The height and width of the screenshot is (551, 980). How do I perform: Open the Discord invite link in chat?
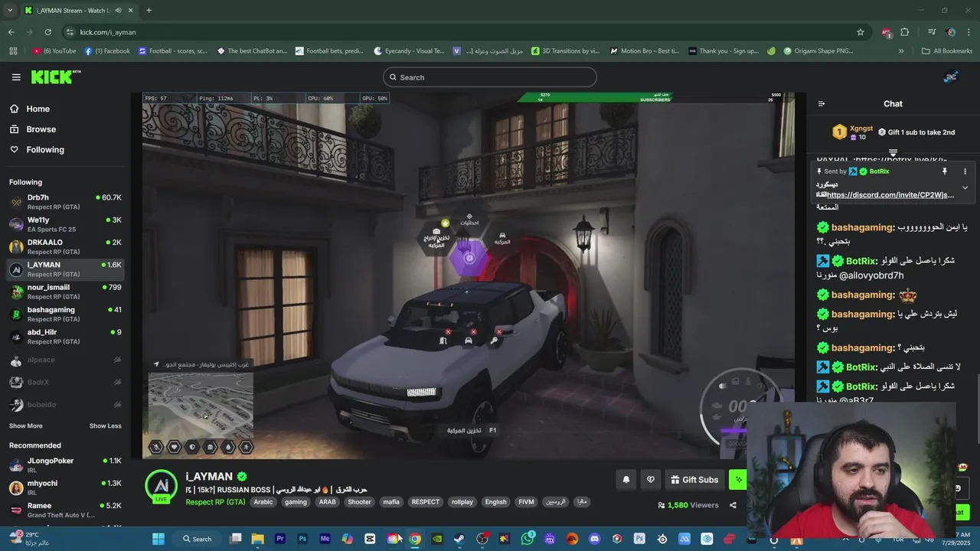890,195
